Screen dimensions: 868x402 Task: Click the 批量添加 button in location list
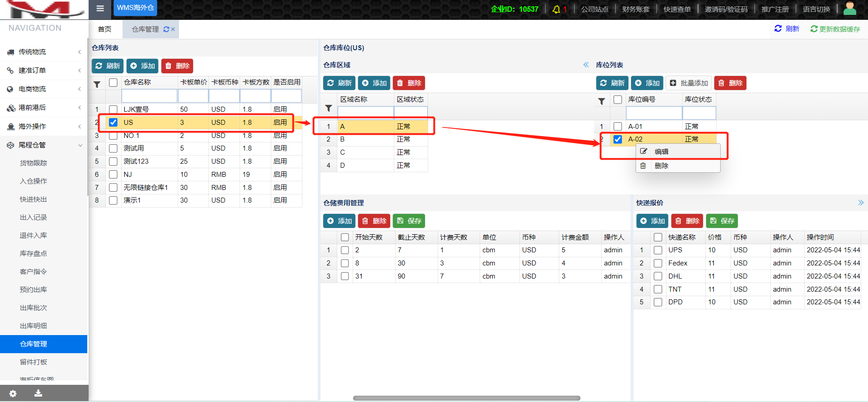689,83
